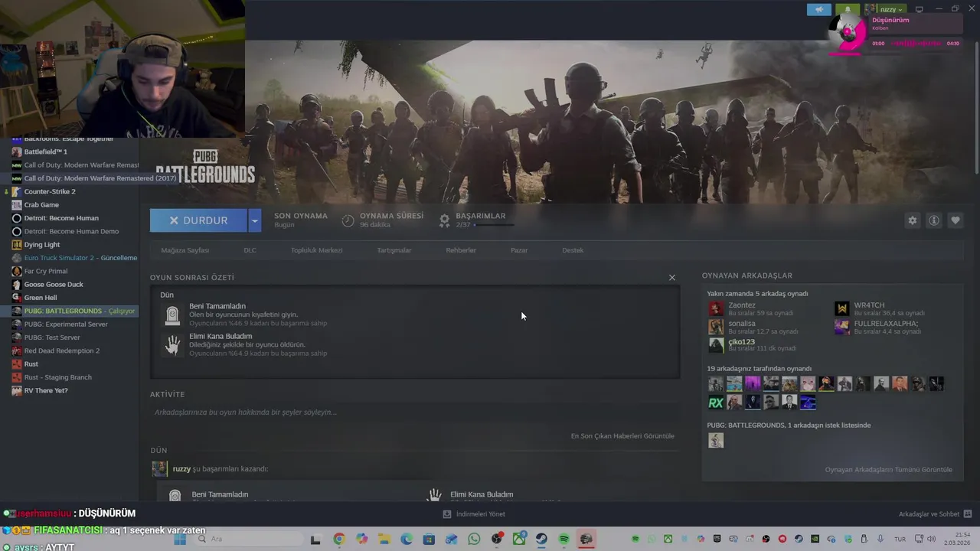Open the announcements megaphone icon
Viewport: 980px width, 551px height.
coord(819,9)
